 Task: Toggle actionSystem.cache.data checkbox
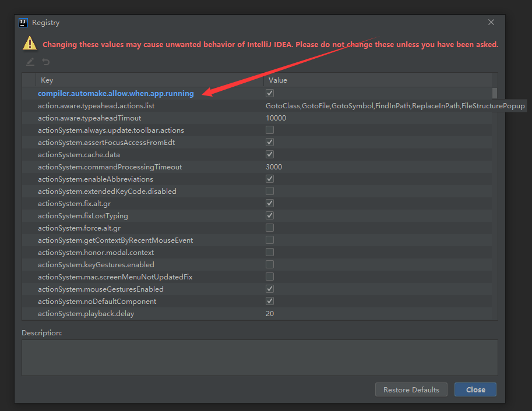pyautogui.click(x=270, y=154)
